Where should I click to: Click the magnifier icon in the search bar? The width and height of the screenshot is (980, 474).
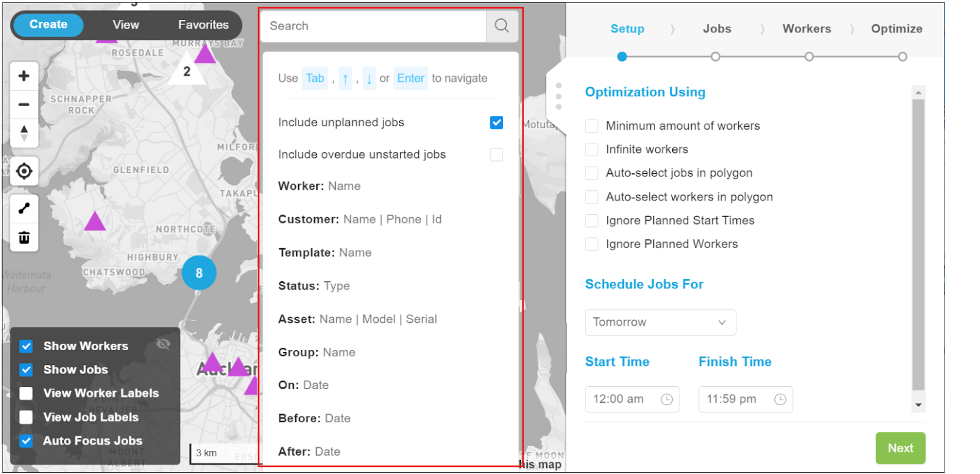(502, 26)
